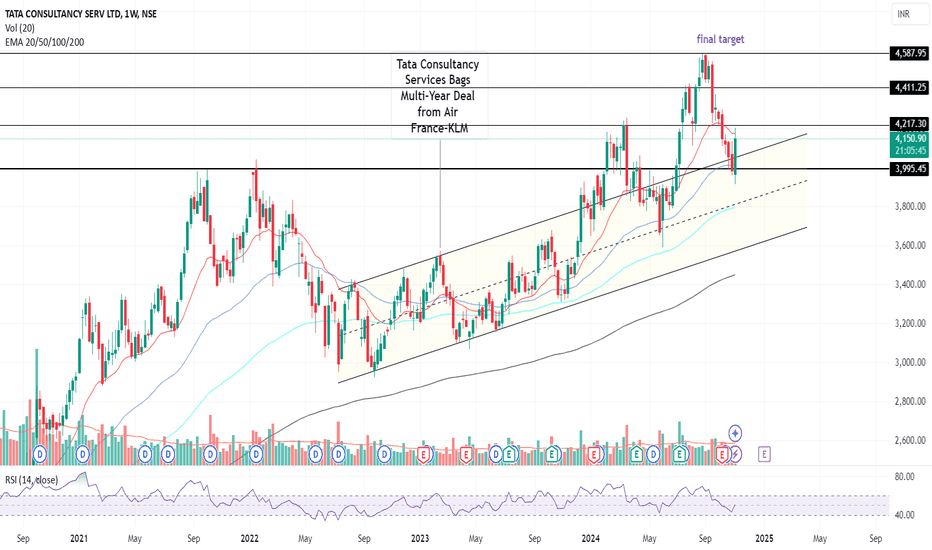932x550 pixels.
Task: Click the Vol (20) indicator legend
Action: pos(20,28)
